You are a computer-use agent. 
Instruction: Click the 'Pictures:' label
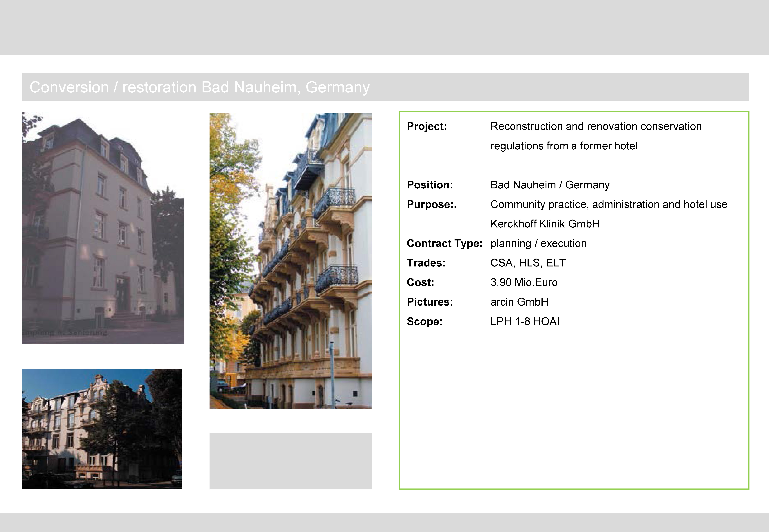[x=430, y=302]
